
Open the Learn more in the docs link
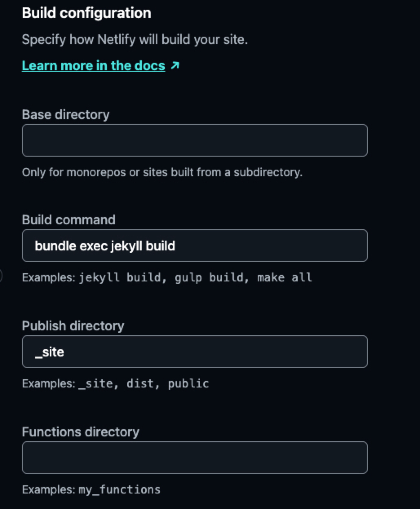click(x=93, y=66)
